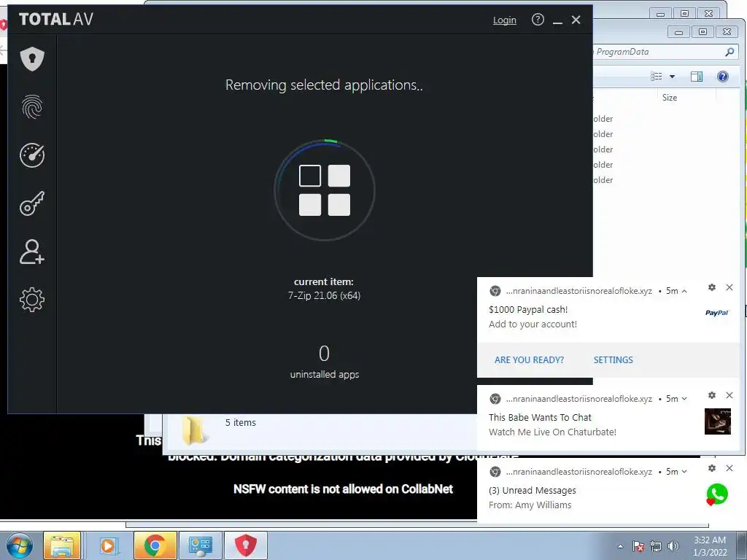Open the TotalAV shield protection section
This screenshot has height=560, width=747.
[32, 59]
